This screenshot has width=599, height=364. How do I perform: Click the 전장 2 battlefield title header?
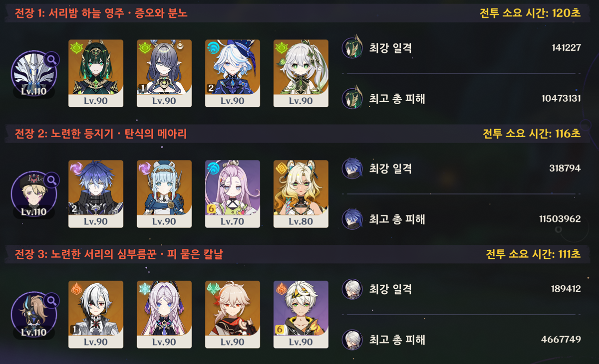tap(101, 134)
